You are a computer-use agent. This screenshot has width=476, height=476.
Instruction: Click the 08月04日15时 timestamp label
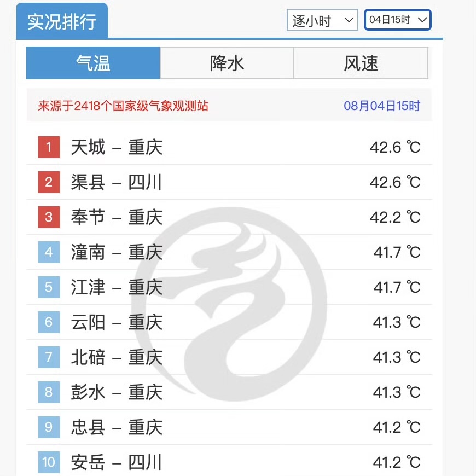tap(382, 106)
